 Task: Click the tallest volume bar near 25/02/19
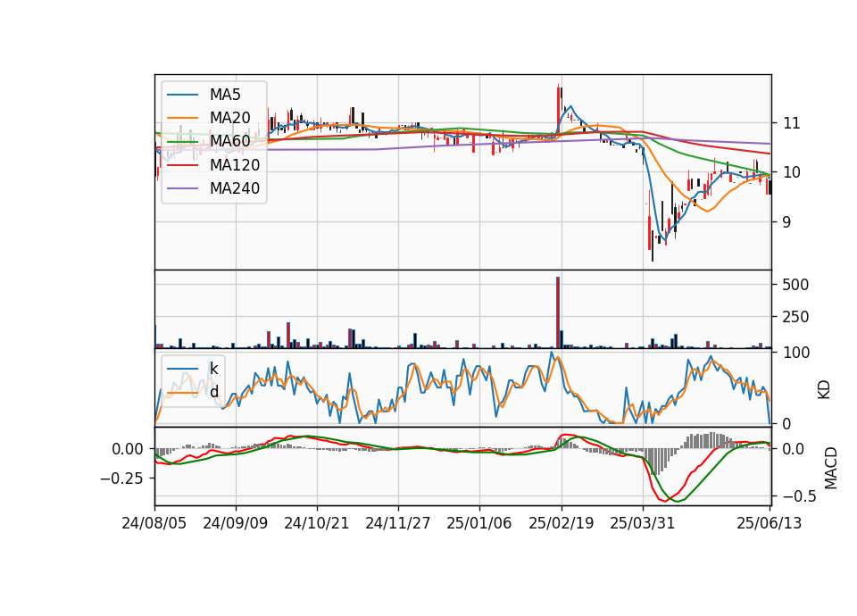pos(558,312)
